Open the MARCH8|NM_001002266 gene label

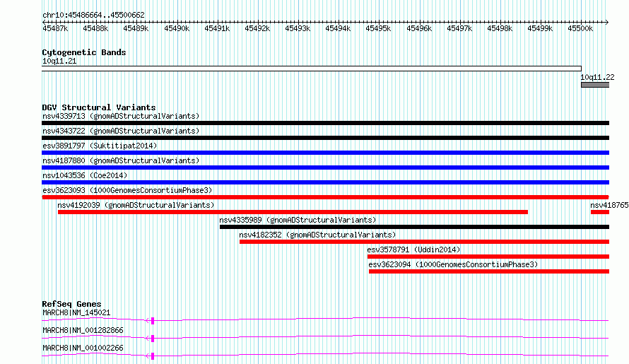coord(83,348)
